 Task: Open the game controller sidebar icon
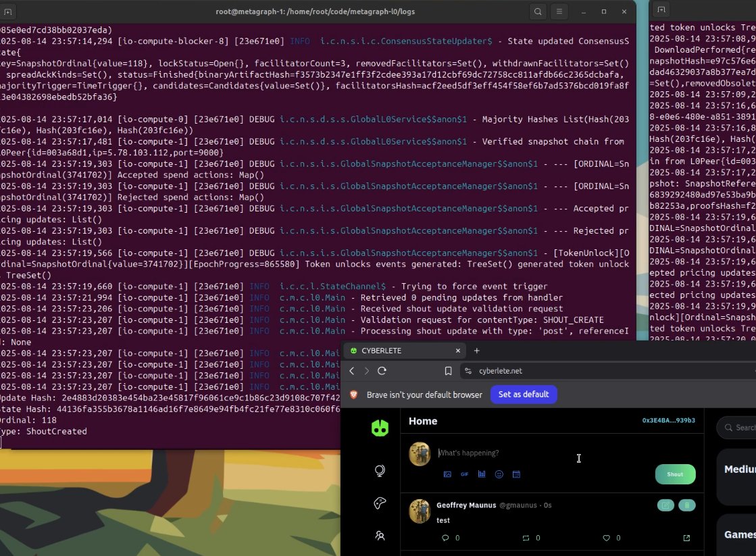(x=380, y=503)
